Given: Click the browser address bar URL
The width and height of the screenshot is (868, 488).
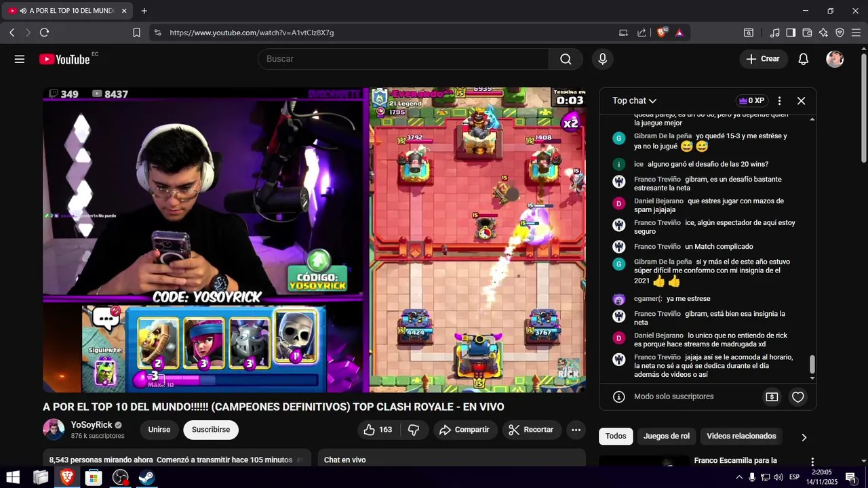Looking at the screenshot, I should pyautogui.click(x=252, y=33).
